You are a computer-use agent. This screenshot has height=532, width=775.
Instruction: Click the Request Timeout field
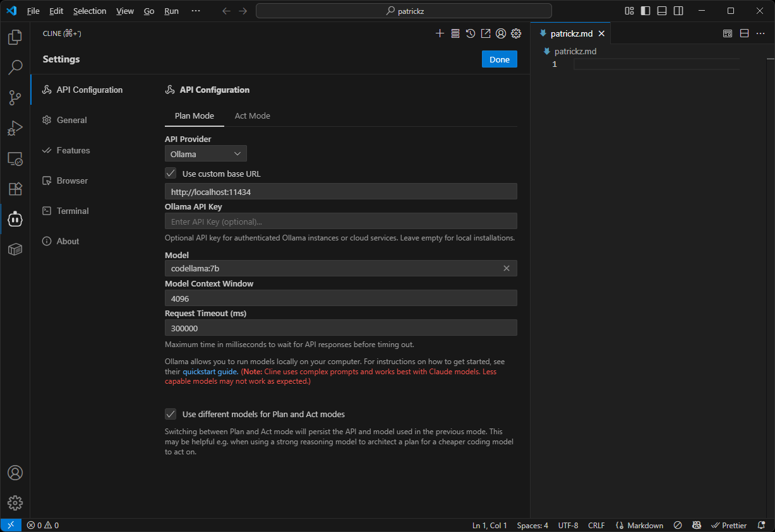[341, 328]
